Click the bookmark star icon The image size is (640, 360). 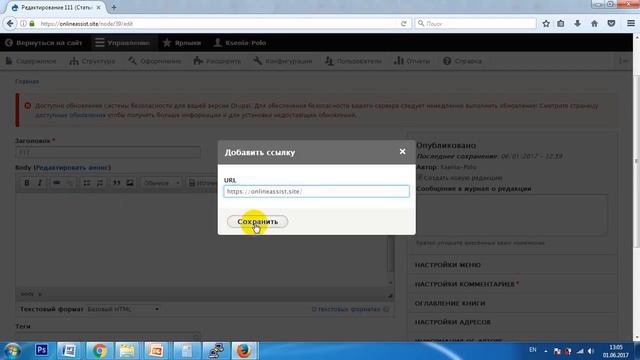coord(546,24)
